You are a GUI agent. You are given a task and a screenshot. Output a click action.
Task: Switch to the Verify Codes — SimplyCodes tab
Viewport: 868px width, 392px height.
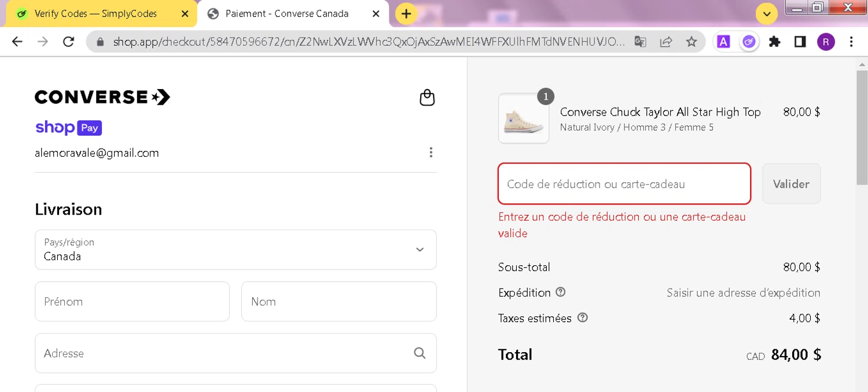101,14
